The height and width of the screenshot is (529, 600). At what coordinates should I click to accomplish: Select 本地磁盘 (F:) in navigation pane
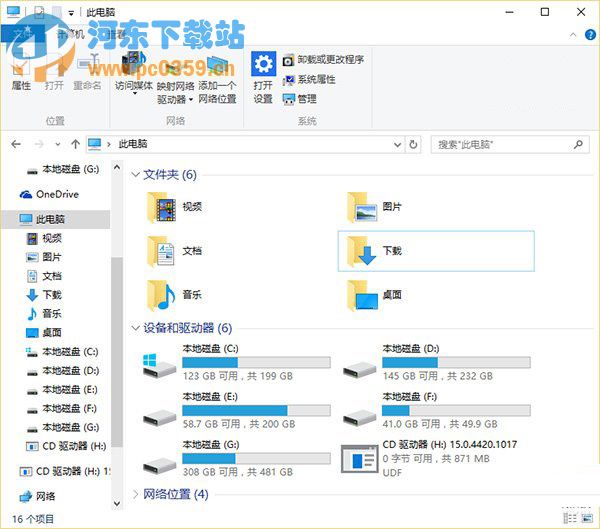click(62, 408)
